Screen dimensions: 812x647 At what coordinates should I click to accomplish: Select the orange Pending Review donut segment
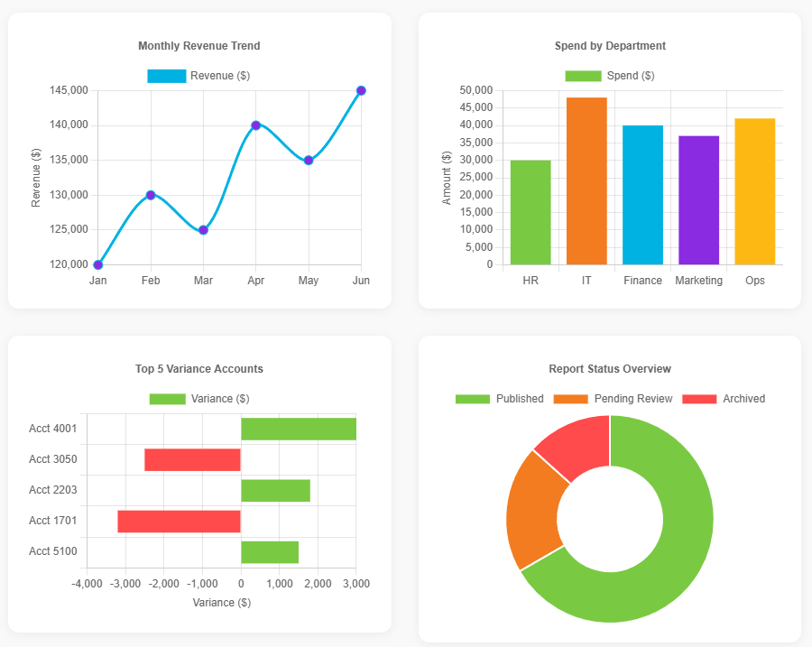tap(533, 510)
